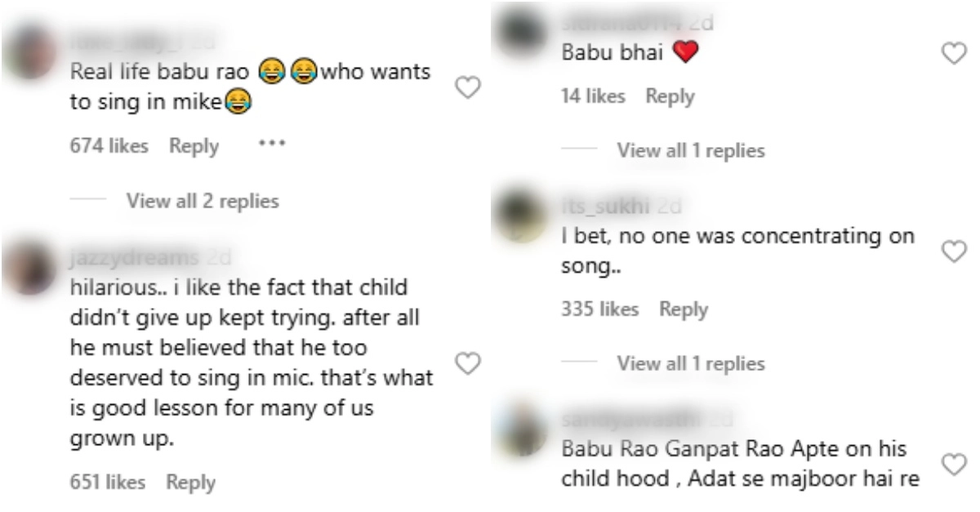980x512 pixels.
Task: Expand replies under 'no one was concentrating' comment
Action: pos(690,363)
